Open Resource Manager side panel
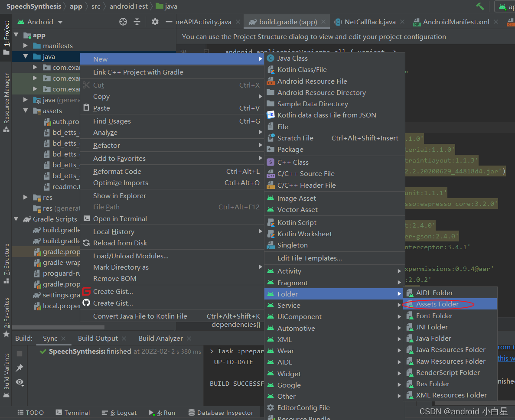 click(x=6, y=103)
